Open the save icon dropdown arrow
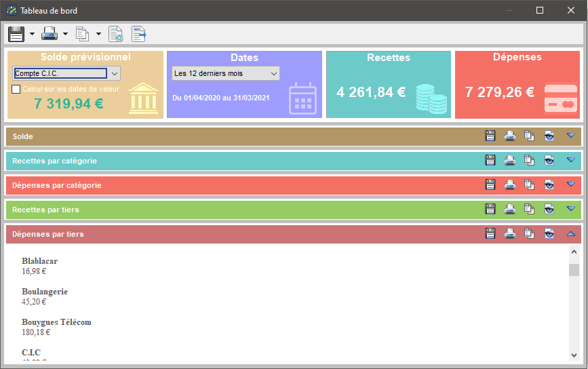 (x=32, y=33)
